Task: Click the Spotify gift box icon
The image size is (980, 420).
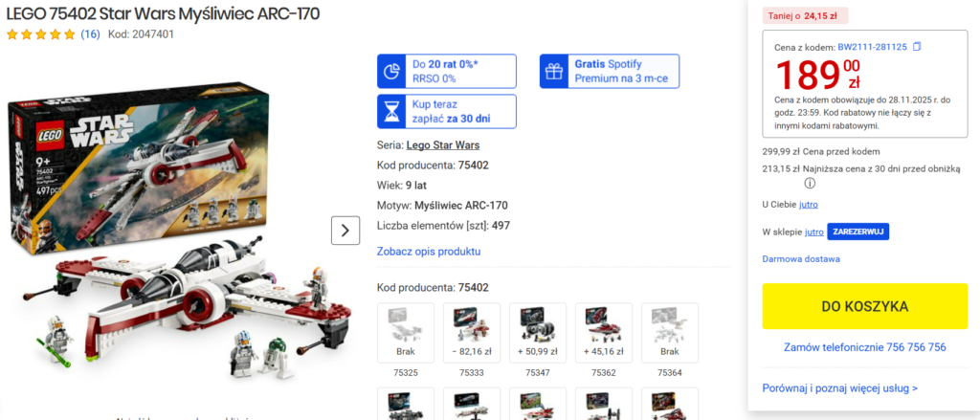Action: click(x=554, y=71)
